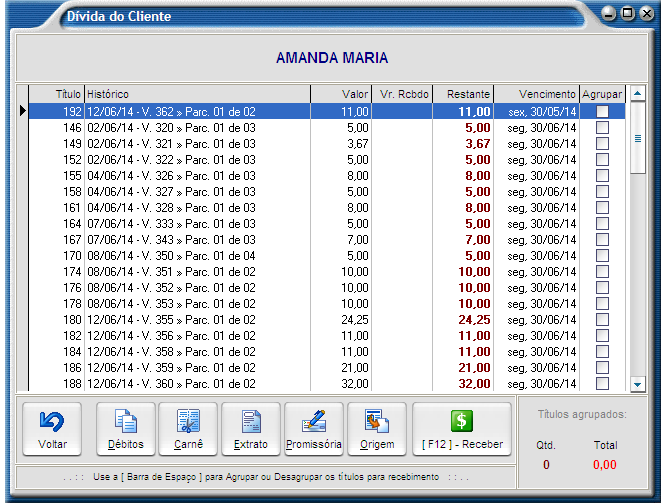Click título number 176
The width and height of the screenshot is (667, 503).
tap(72, 288)
